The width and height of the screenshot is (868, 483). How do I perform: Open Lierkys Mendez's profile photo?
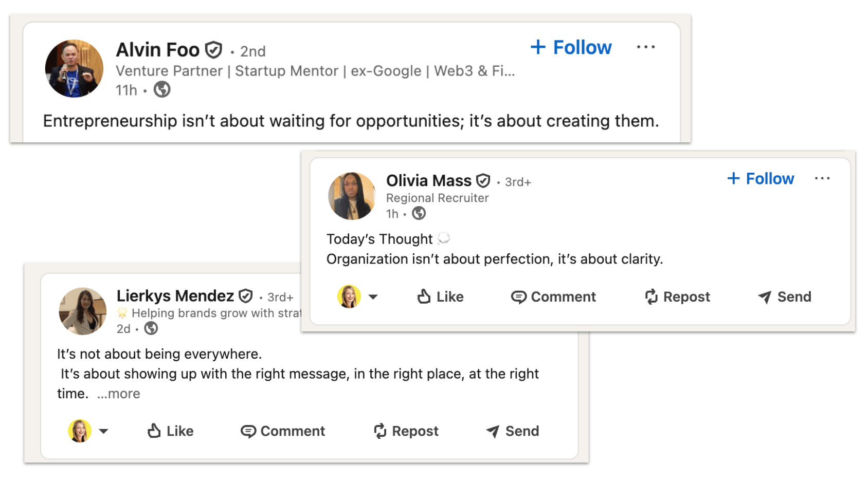[83, 311]
